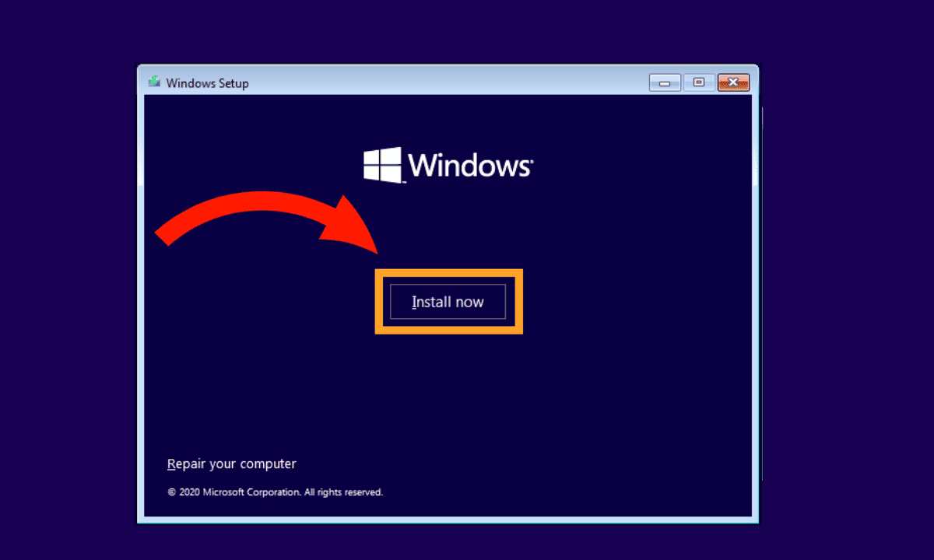Click the Windows logo in the setup screen
The height and width of the screenshot is (560, 934).
pos(448,165)
